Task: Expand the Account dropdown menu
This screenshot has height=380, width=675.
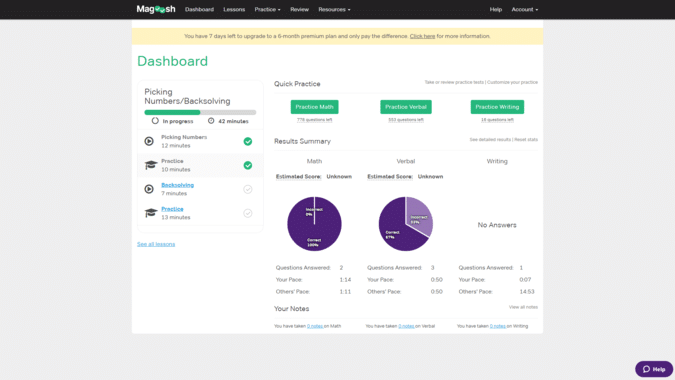Action: 524,9
